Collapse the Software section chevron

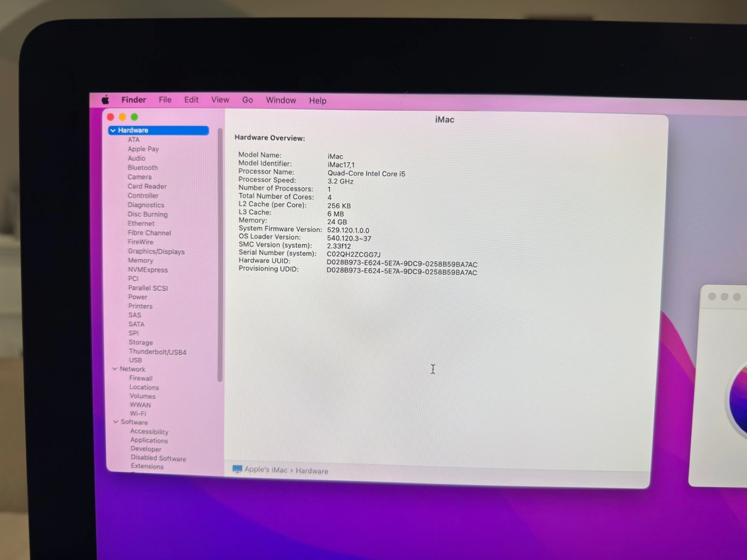[x=116, y=422]
